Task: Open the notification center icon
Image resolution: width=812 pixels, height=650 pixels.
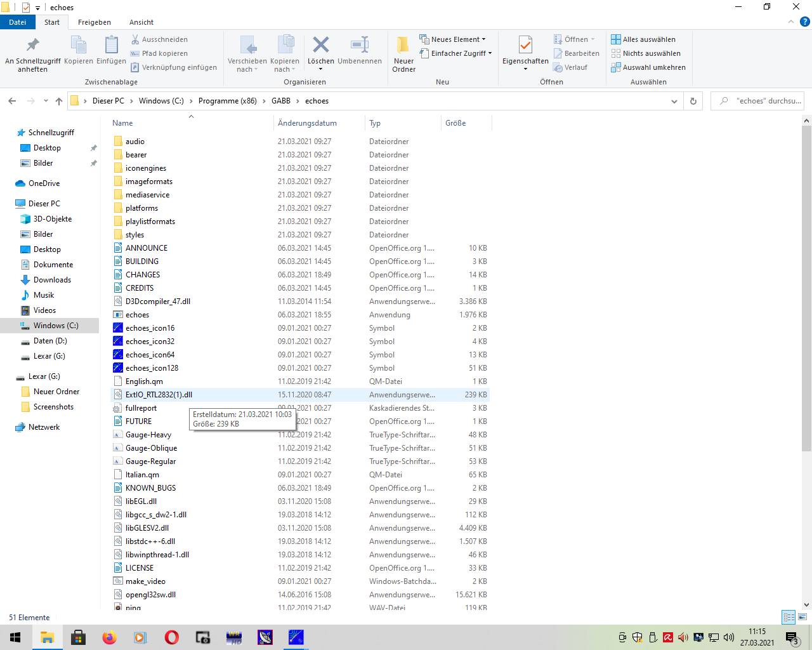Action: [x=792, y=637]
